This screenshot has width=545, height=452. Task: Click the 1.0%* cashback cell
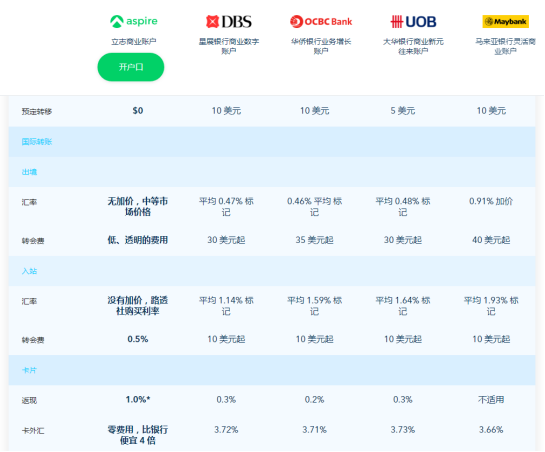138,399
